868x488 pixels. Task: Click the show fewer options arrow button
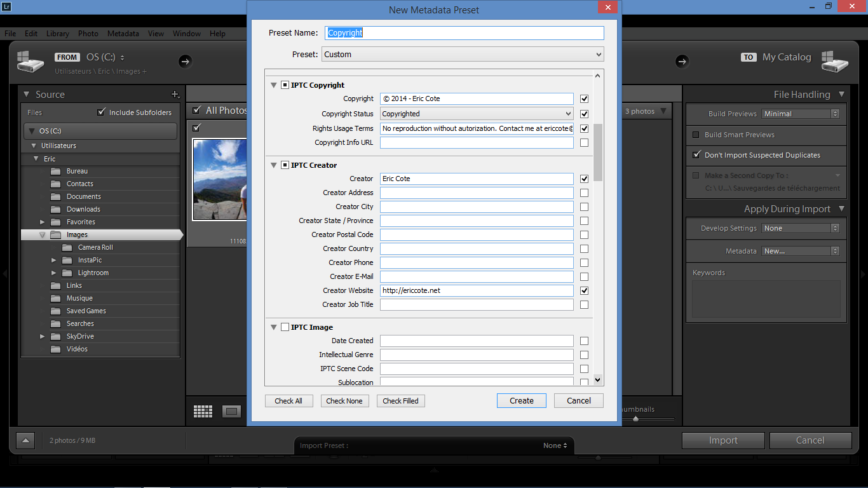pos(25,440)
